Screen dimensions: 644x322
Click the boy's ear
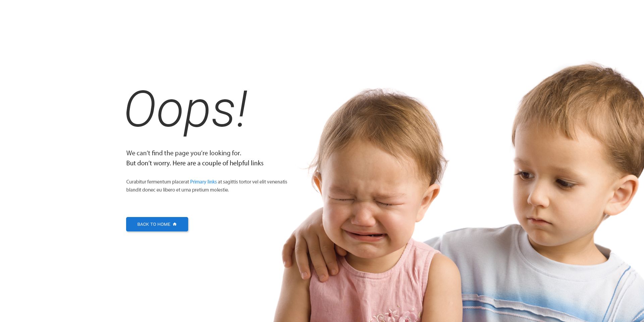coord(623,195)
